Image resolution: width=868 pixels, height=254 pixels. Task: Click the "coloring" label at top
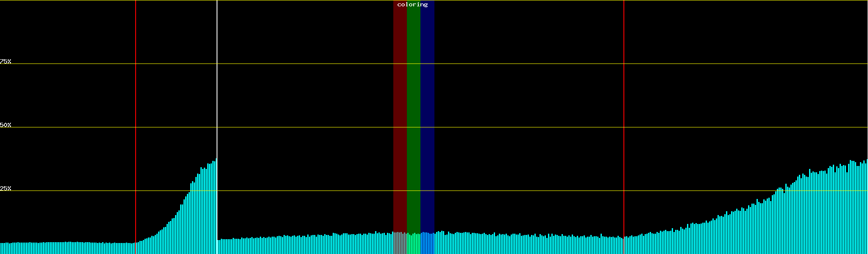412,5
